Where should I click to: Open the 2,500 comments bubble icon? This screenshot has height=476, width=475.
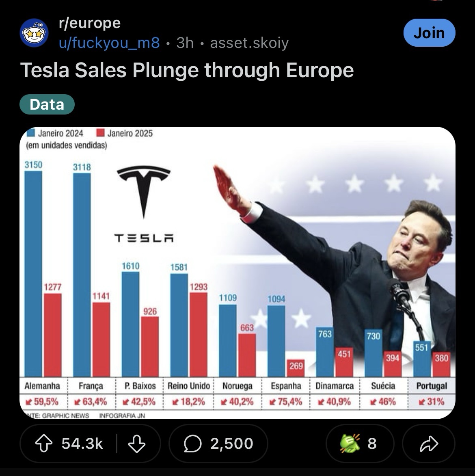pos(192,444)
